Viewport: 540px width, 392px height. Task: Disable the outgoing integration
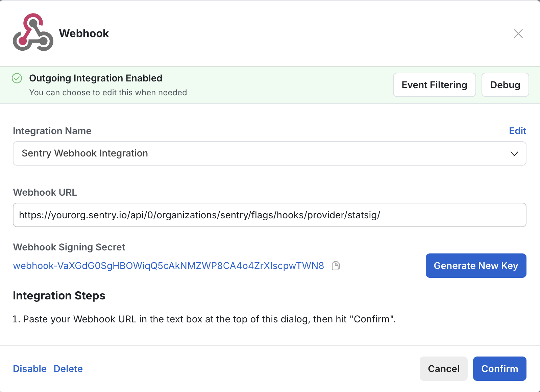30,369
